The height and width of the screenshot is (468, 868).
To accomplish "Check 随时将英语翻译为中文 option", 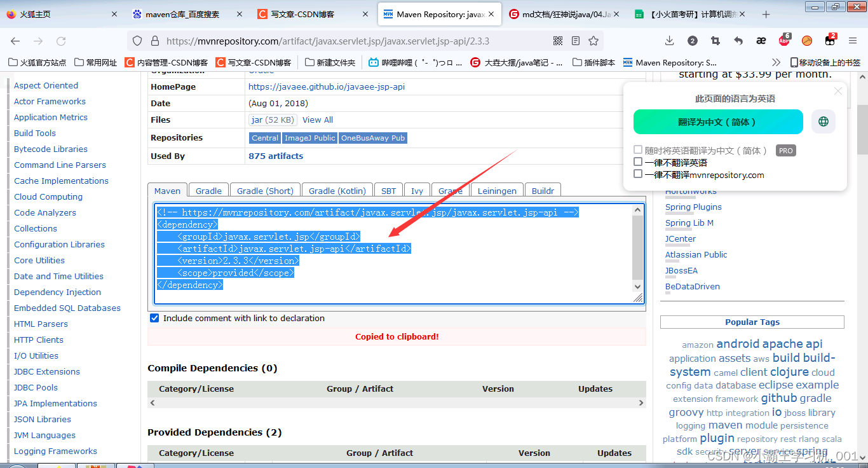I will pos(638,150).
